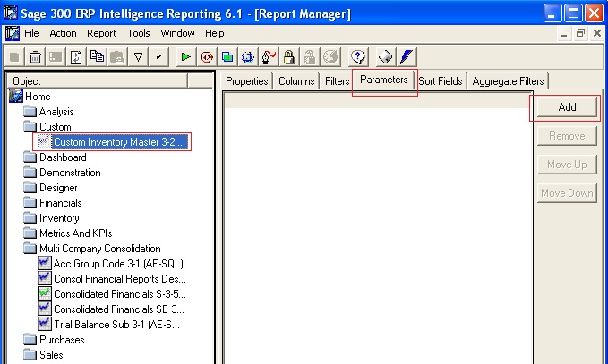Select the Demonstration folder
This screenshot has width=608, height=364.
point(70,173)
